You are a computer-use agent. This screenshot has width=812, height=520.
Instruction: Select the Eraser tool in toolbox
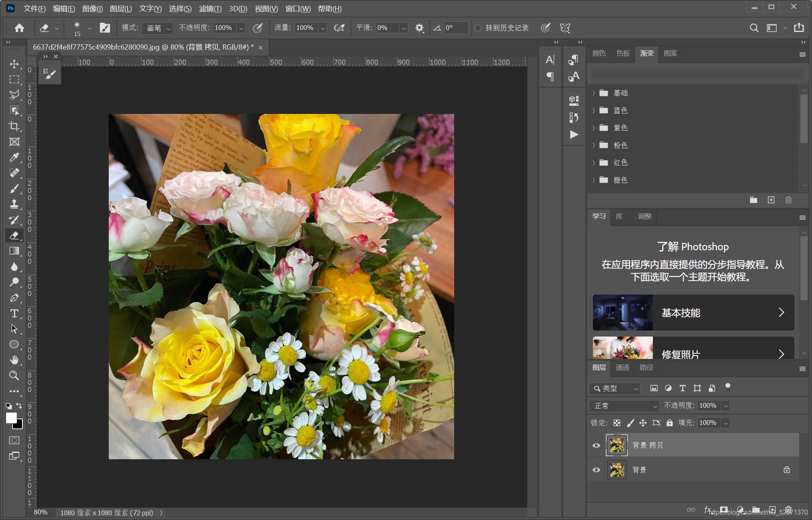(x=14, y=235)
